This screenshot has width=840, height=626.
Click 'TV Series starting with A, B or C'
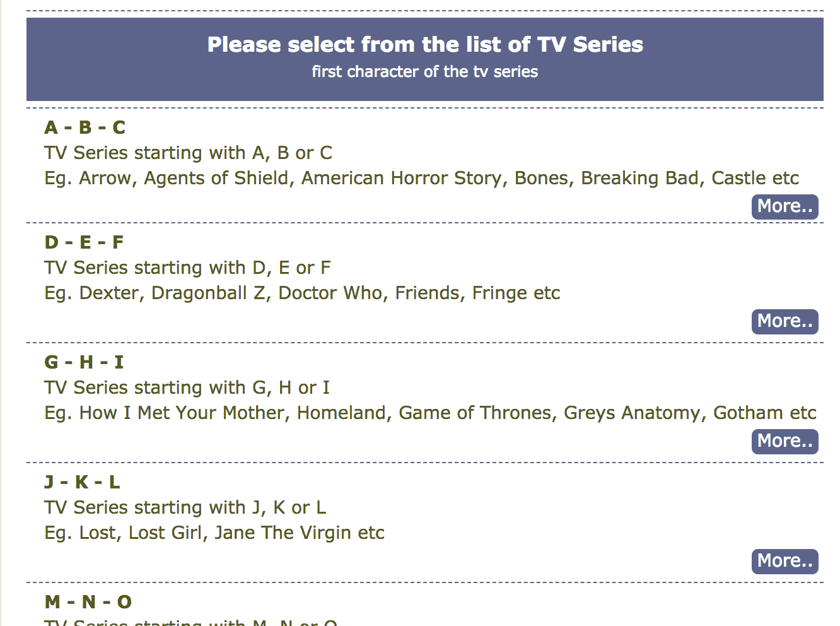tap(188, 153)
